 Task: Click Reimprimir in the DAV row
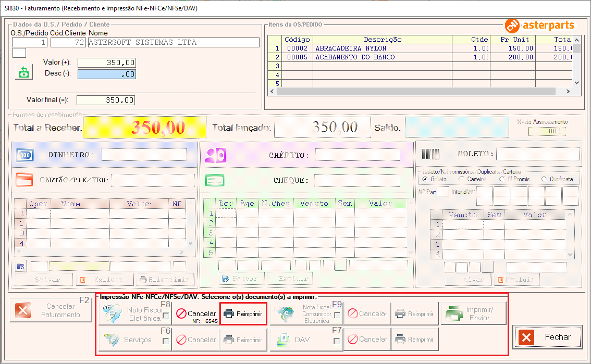coord(415,339)
